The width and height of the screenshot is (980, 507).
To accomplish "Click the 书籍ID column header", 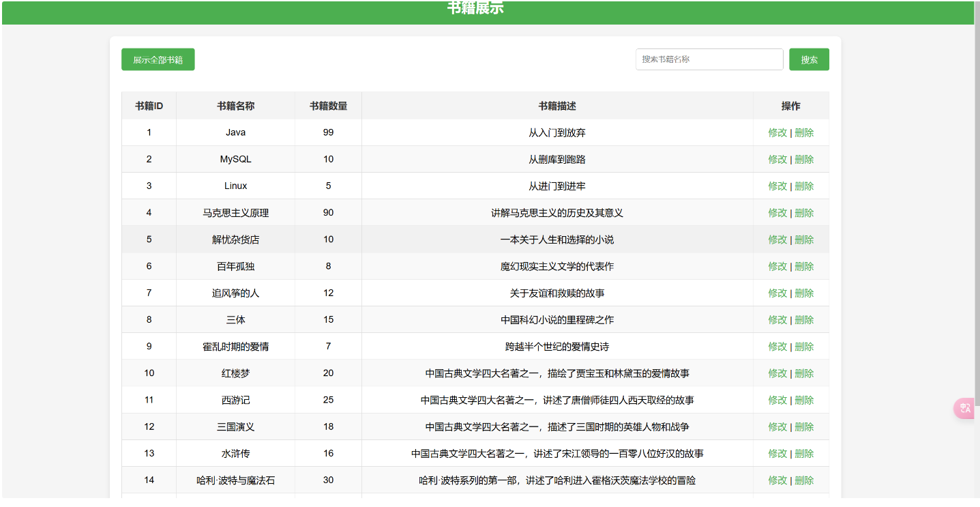I will coord(149,106).
